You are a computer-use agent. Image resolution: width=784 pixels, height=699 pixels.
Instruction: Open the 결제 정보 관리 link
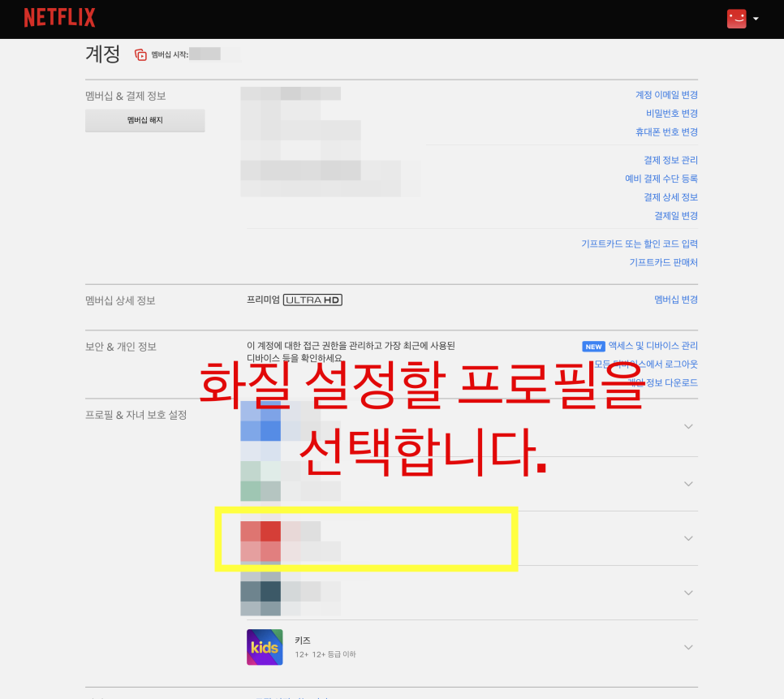click(x=670, y=160)
